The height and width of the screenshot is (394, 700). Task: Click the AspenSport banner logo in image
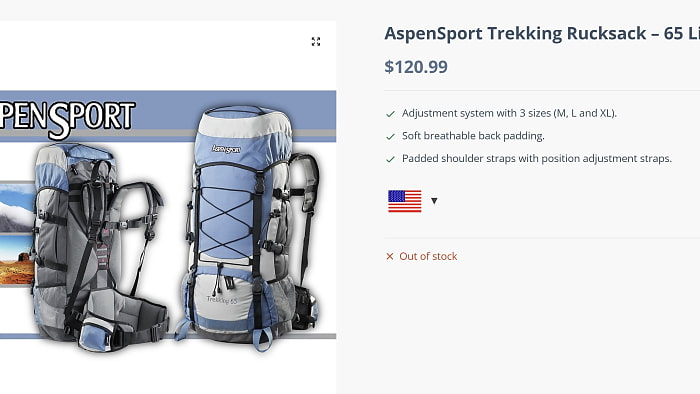pyautogui.click(x=67, y=118)
